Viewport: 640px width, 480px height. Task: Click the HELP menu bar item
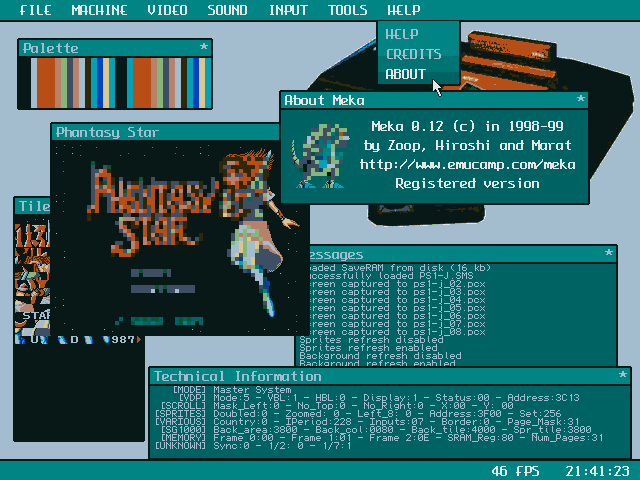click(x=404, y=10)
